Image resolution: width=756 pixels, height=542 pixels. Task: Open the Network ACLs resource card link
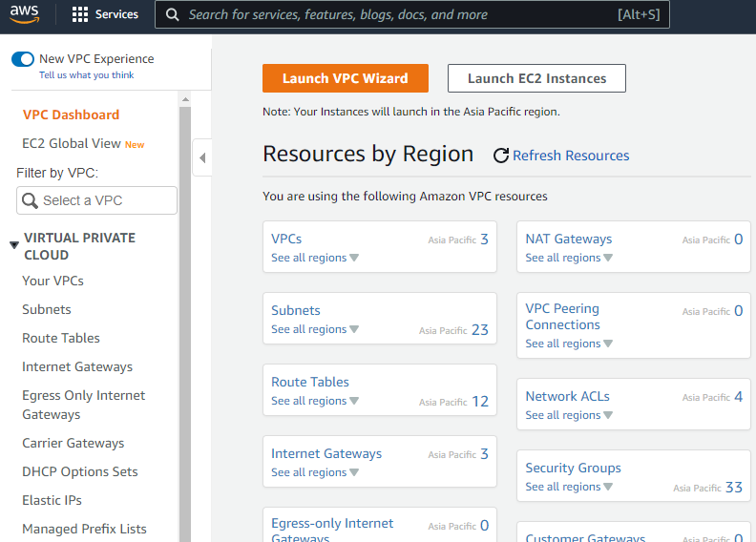pyautogui.click(x=568, y=396)
